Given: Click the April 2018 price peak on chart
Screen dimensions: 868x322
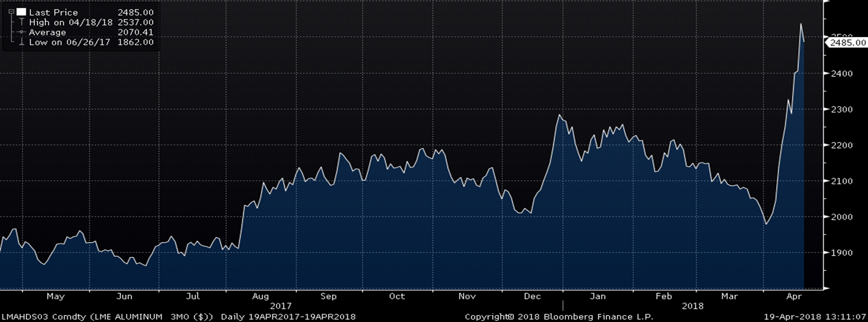Looking at the screenshot, I should (x=800, y=24).
